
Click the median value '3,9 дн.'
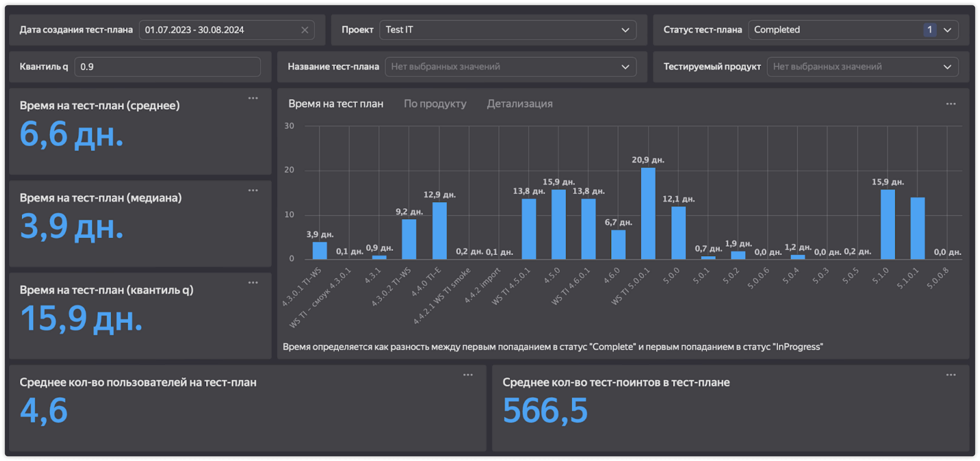coord(72,227)
